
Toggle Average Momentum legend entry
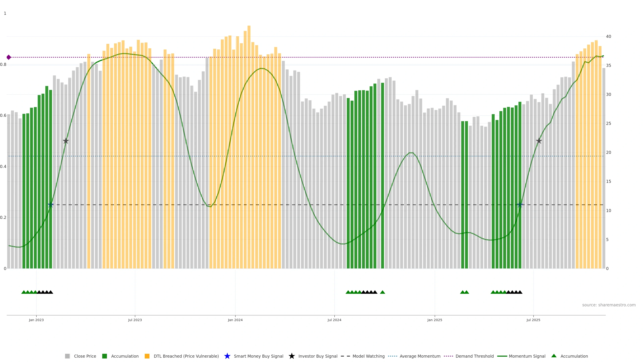coord(420,356)
